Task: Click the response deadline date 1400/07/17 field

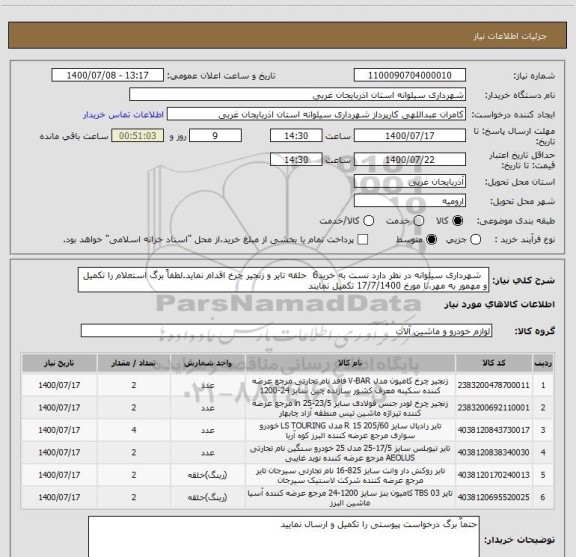Action: click(410, 136)
